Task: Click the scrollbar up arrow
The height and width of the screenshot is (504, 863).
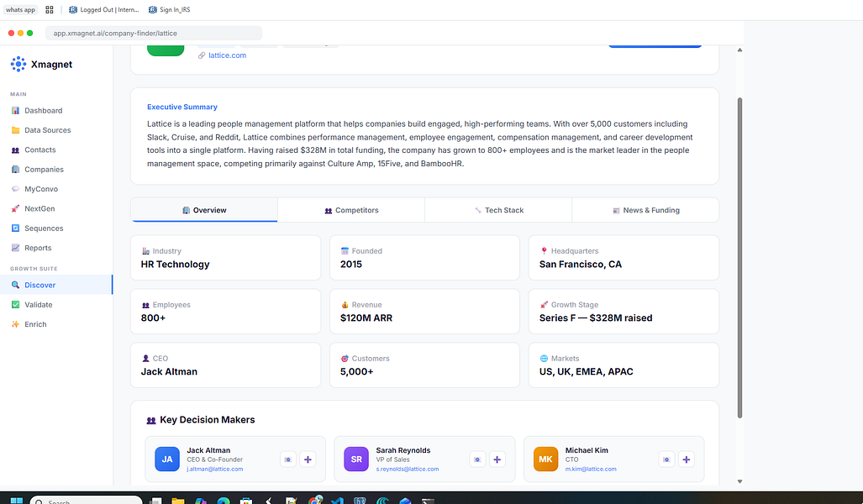Action: [x=739, y=50]
